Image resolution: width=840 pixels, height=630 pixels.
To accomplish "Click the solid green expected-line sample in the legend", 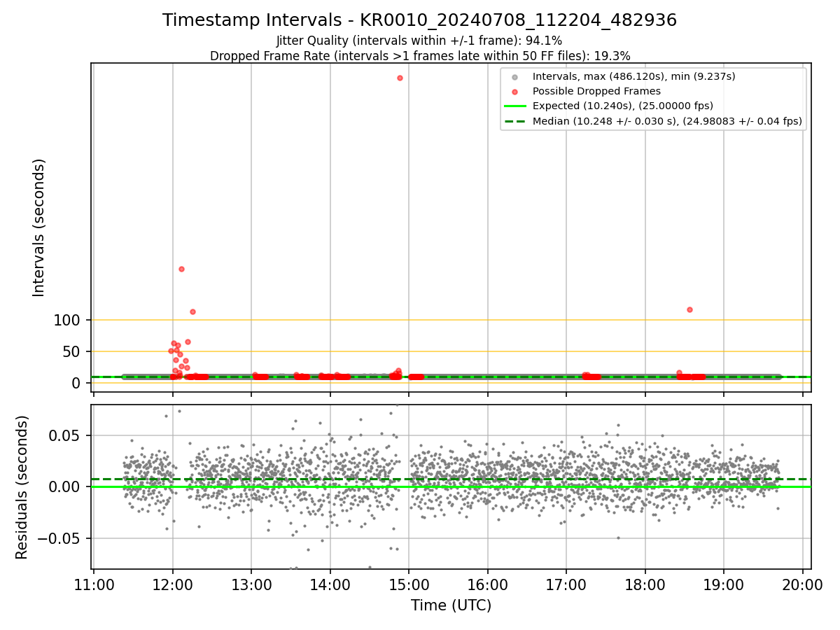I will [x=514, y=106].
